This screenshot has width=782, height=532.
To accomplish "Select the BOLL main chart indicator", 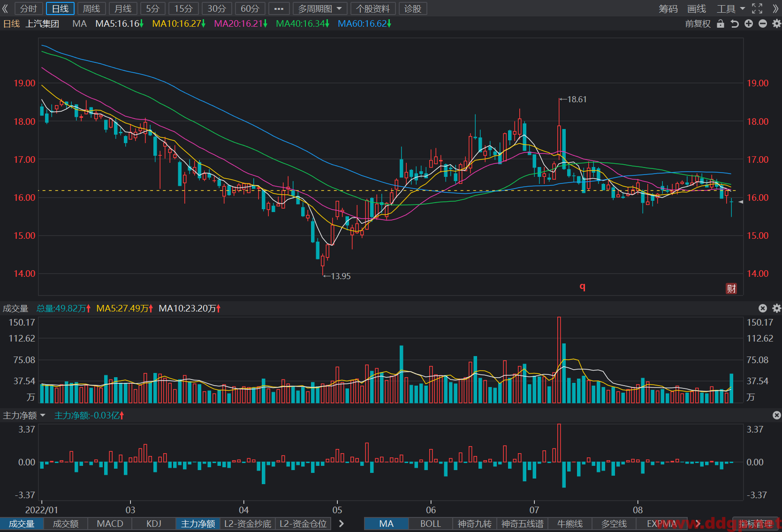I will click(x=430, y=524).
